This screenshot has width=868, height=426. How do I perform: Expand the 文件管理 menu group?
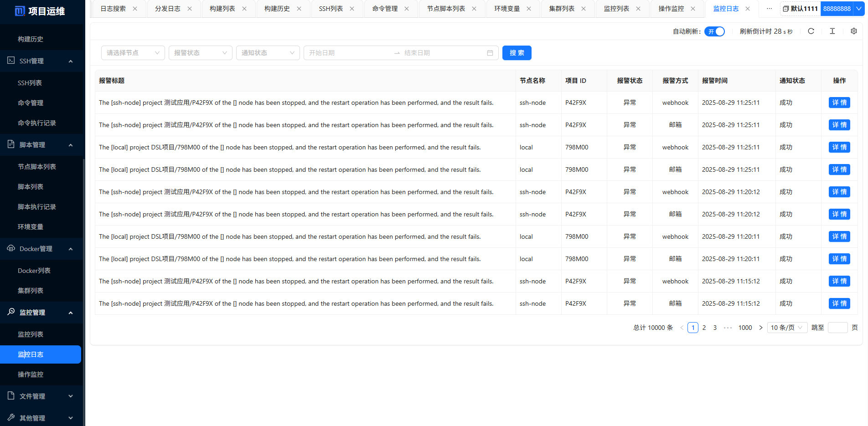click(71, 396)
